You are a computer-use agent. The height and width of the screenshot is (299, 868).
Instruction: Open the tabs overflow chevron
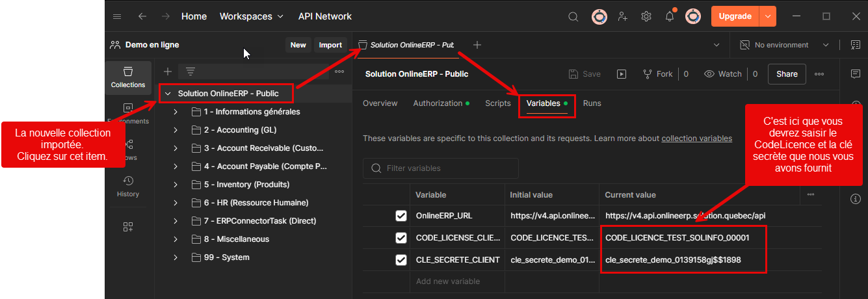[x=717, y=45]
